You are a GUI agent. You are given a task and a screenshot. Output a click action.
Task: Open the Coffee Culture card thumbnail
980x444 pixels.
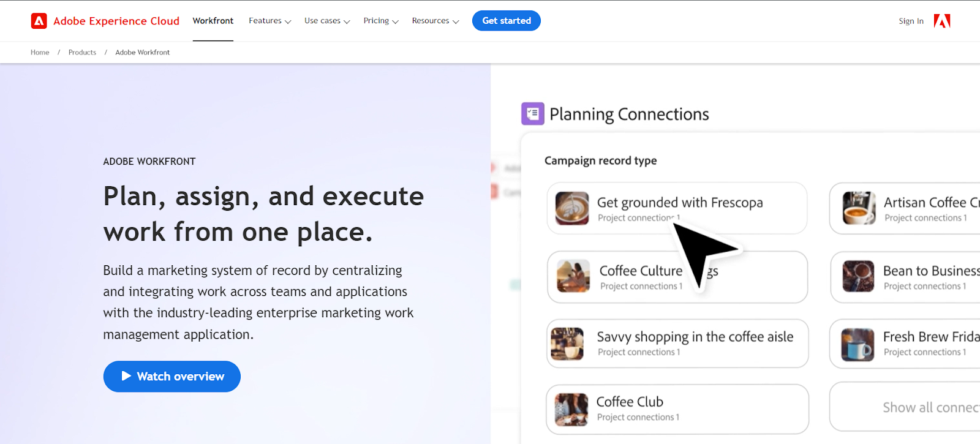pyautogui.click(x=573, y=276)
